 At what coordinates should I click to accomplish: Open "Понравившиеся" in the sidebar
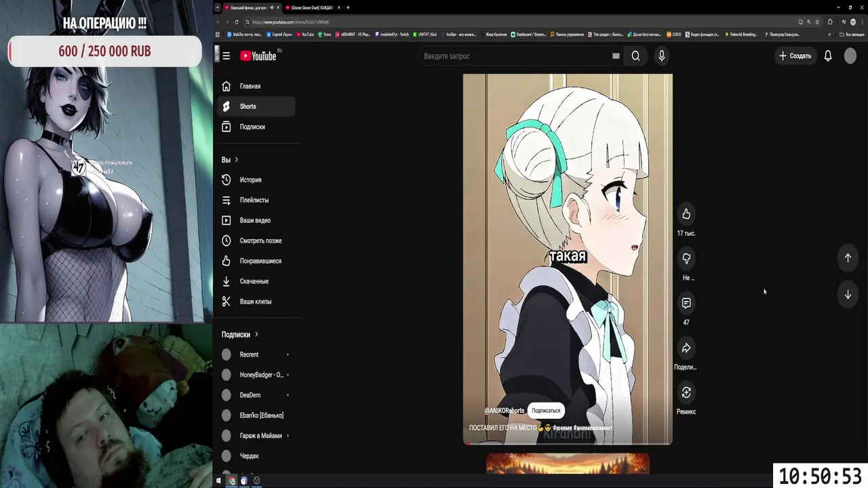pos(256,261)
